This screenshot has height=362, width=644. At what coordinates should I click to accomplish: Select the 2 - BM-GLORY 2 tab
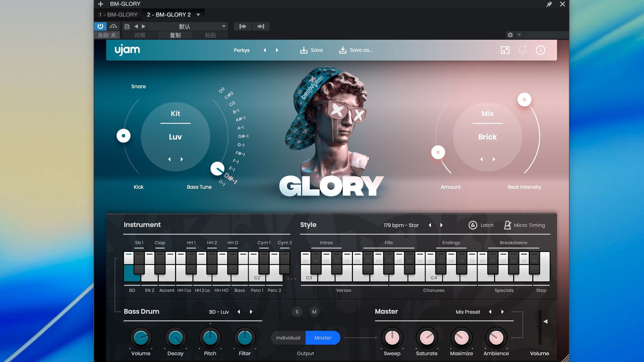pos(169,15)
